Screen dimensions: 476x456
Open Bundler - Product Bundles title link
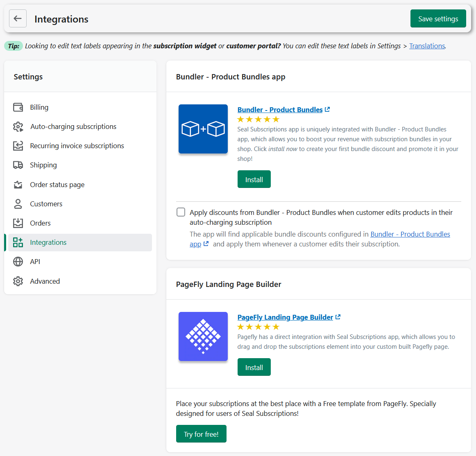[x=280, y=110]
